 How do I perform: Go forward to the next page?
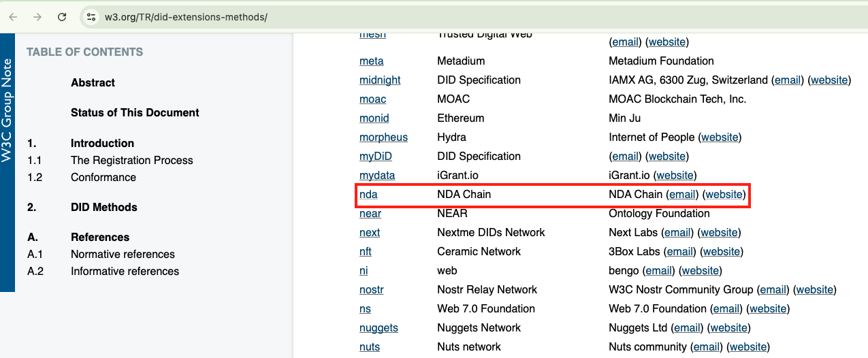[37, 17]
